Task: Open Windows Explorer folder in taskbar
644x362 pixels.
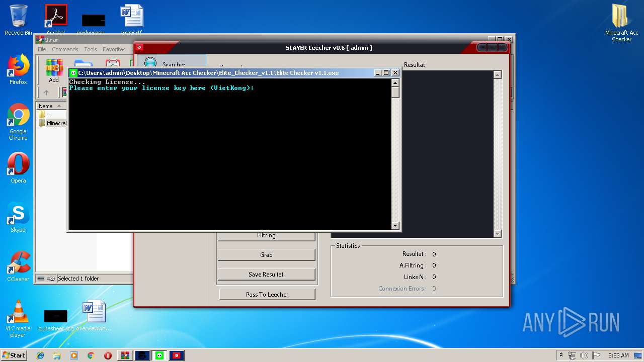Action: pyautogui.click(x=57, y=355)
